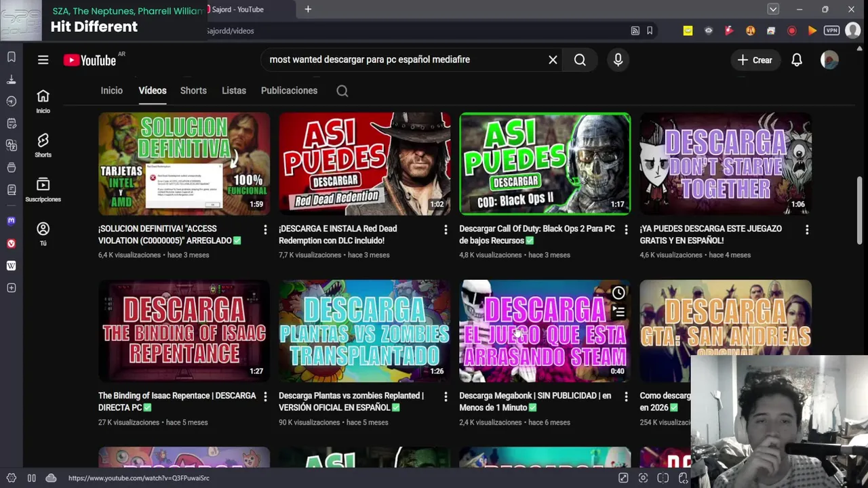
Task: Click the red record extension icon
Action: [x=791, y=30]
